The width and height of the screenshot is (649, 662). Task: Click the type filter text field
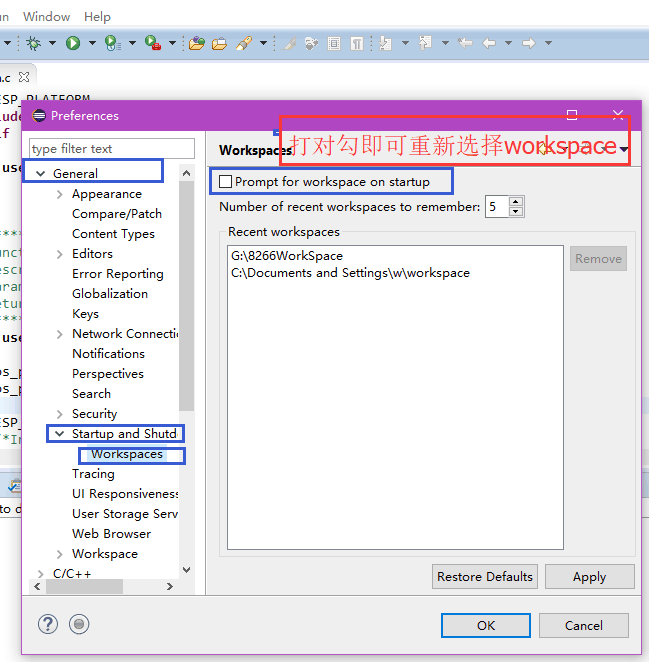112,149
